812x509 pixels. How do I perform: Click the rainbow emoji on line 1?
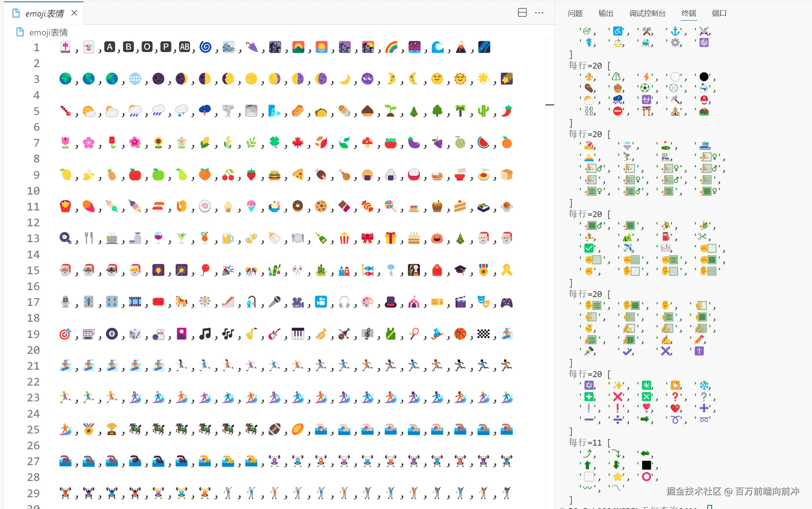click(x=391, y=47)
